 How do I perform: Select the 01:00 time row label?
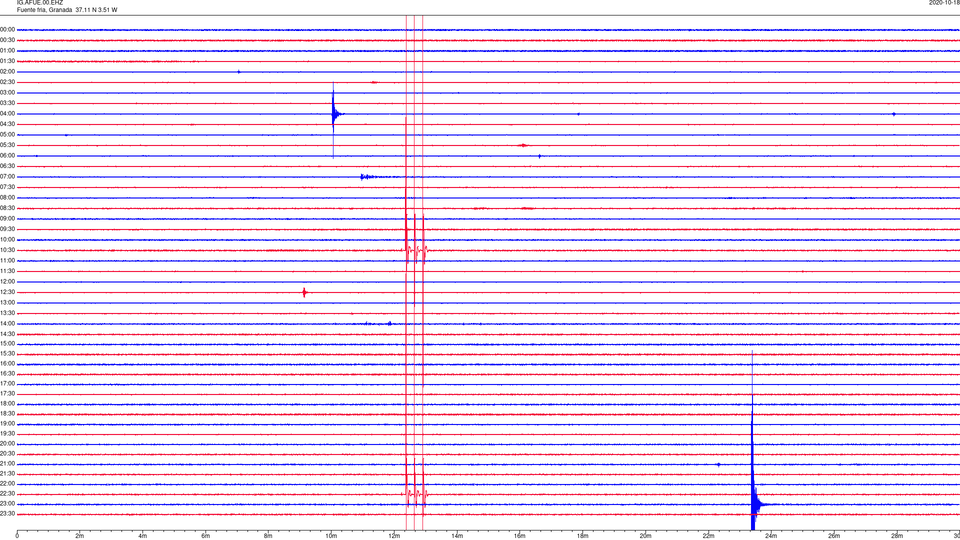pos(7,51)
